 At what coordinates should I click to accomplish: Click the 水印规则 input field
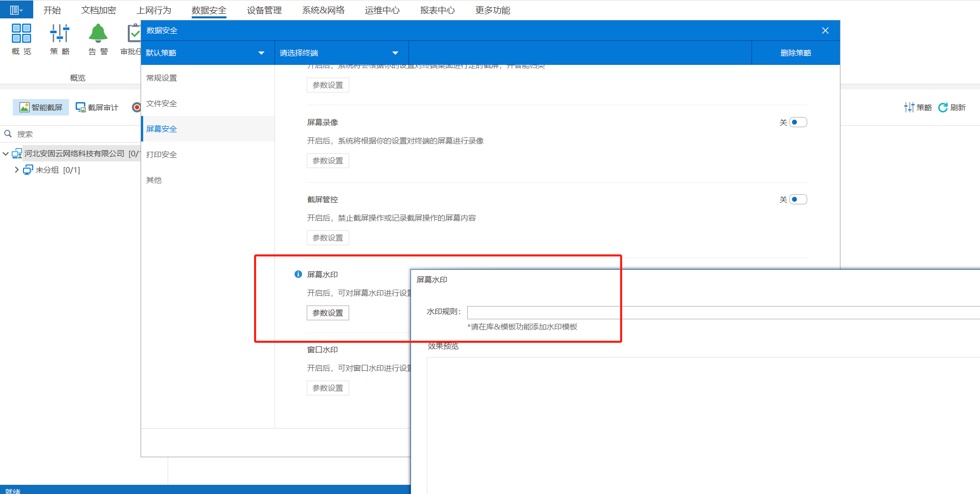pos(716,313)
